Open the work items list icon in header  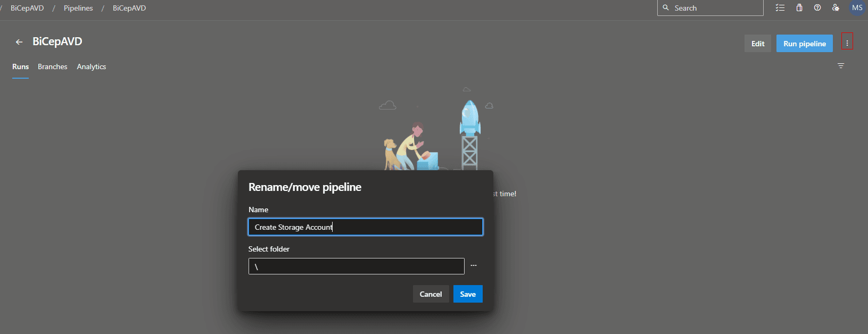coord(780,8)
